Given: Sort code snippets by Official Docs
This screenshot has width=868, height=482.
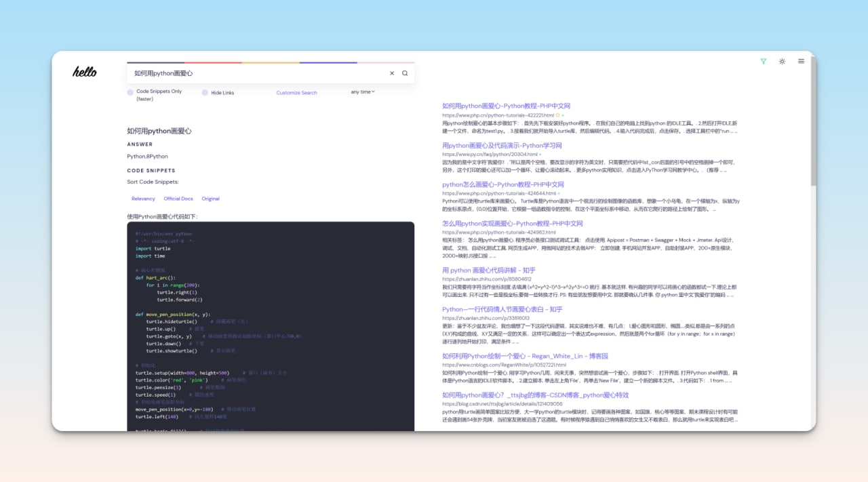Looking at the screenshot, I should pyautogui.click(x=178, y=199).
